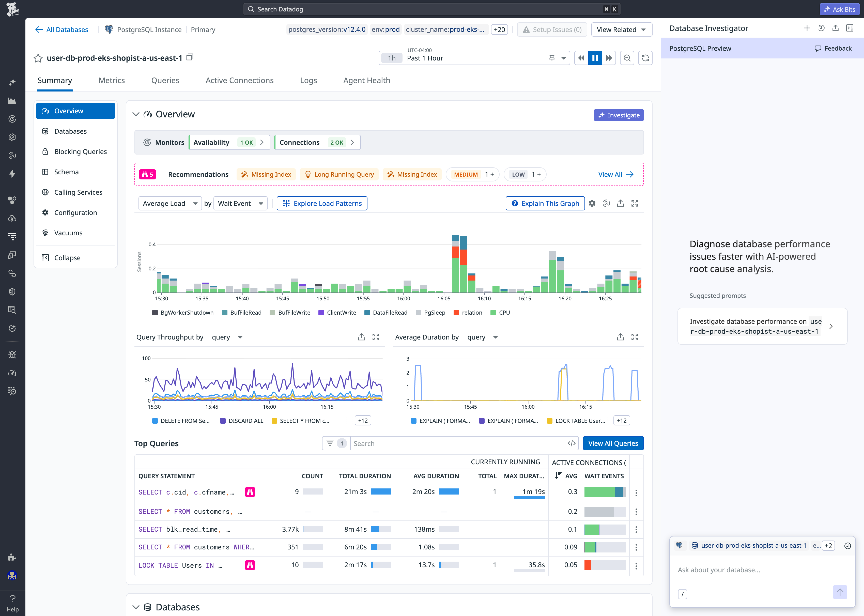Pin the Past 1 Hour time range

(552, 58)
